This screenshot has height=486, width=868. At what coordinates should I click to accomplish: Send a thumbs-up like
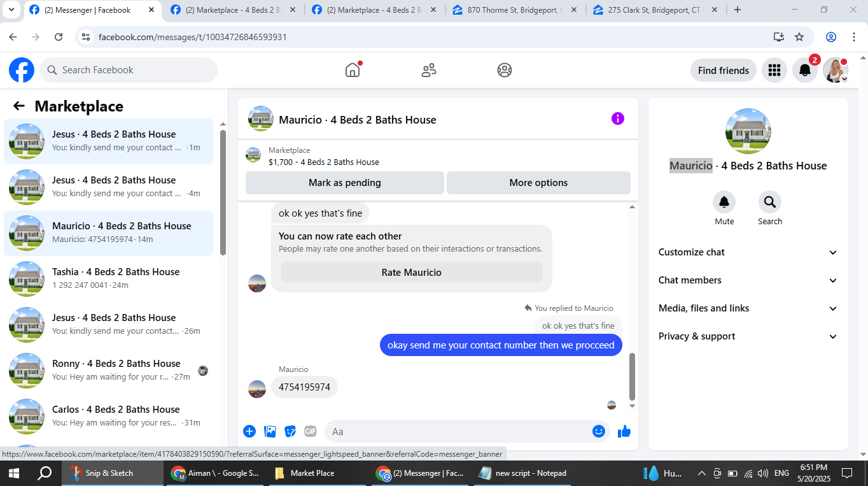[x=624, y=431]
